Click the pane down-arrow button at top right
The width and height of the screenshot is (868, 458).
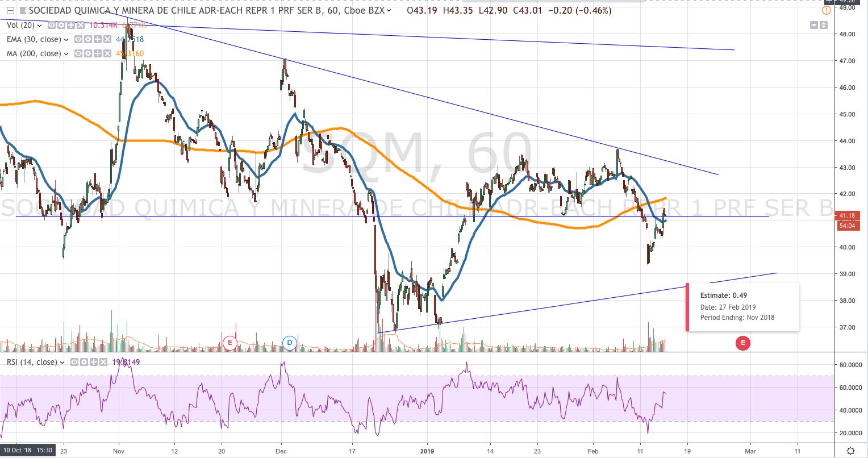pos(814,25)
